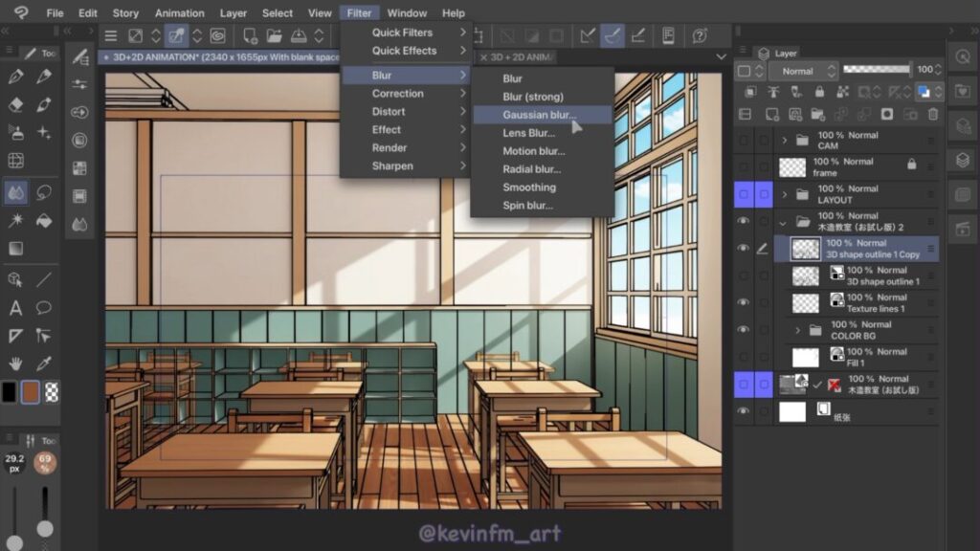Image resolution: width=980 pixels, height=551 pixels.
Task: Select the Balloon speech bubble tool
Action: pos(44,307)
